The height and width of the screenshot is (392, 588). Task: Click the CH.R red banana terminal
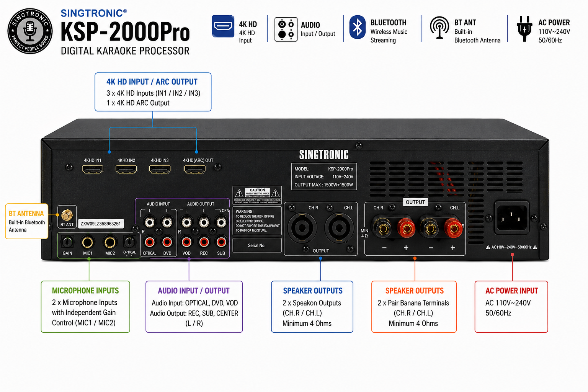click(x=407, y=229)
